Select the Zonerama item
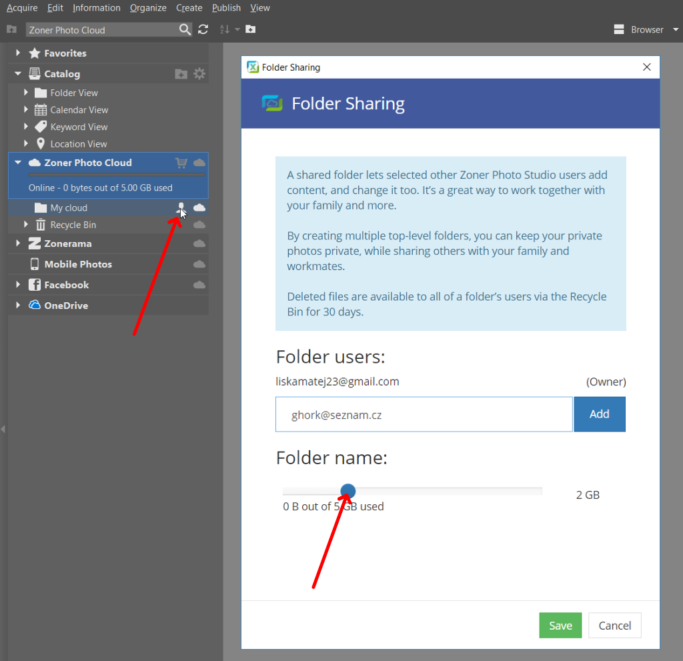 [68, 244]
